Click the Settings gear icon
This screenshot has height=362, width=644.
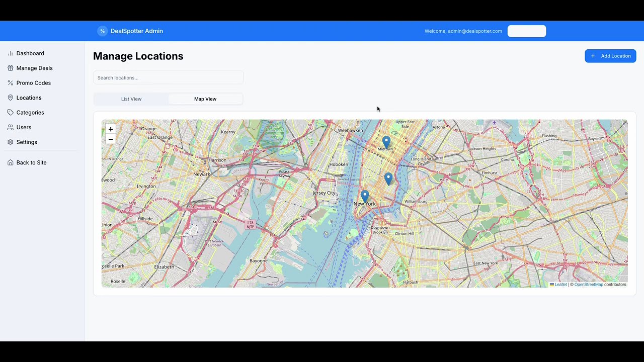coord(10,142)
